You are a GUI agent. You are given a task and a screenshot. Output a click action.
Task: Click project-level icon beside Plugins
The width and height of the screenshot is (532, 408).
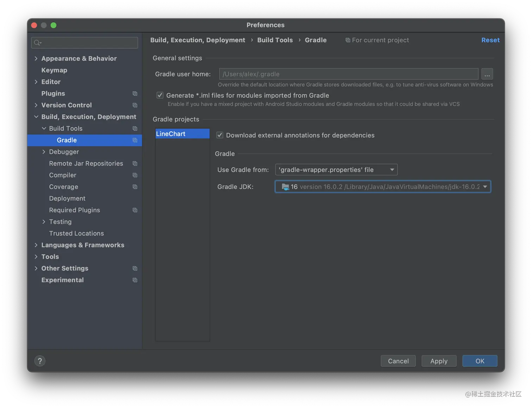(135, 93)
